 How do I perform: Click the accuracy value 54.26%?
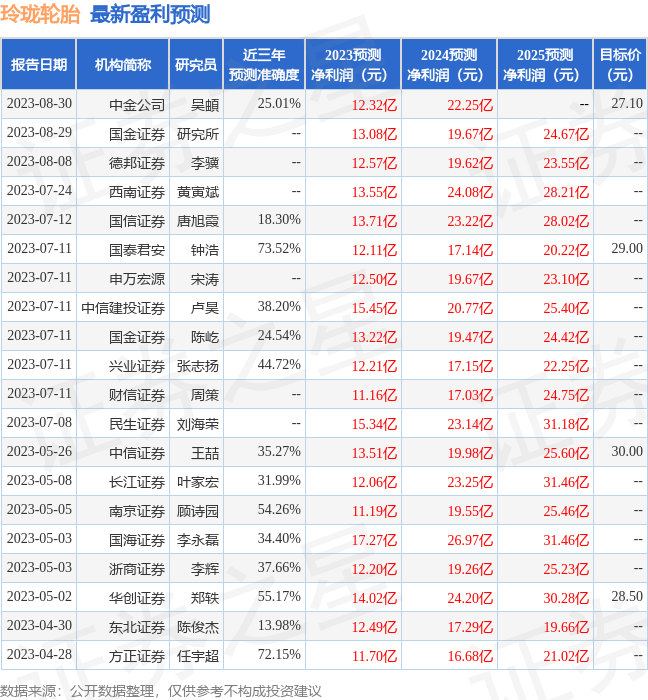(x=279, y=510)
